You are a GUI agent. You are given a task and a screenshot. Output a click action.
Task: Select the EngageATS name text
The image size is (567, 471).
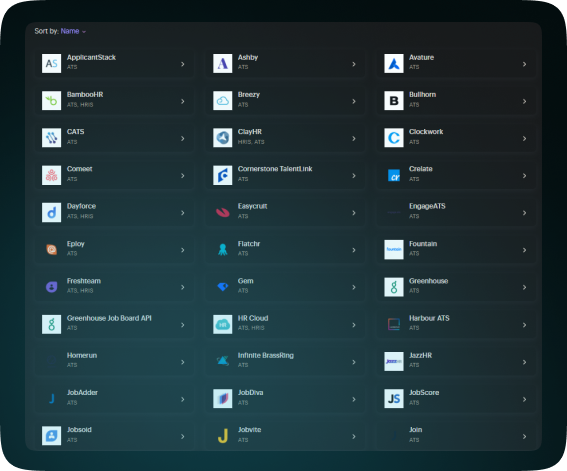(x=427, y=206)
